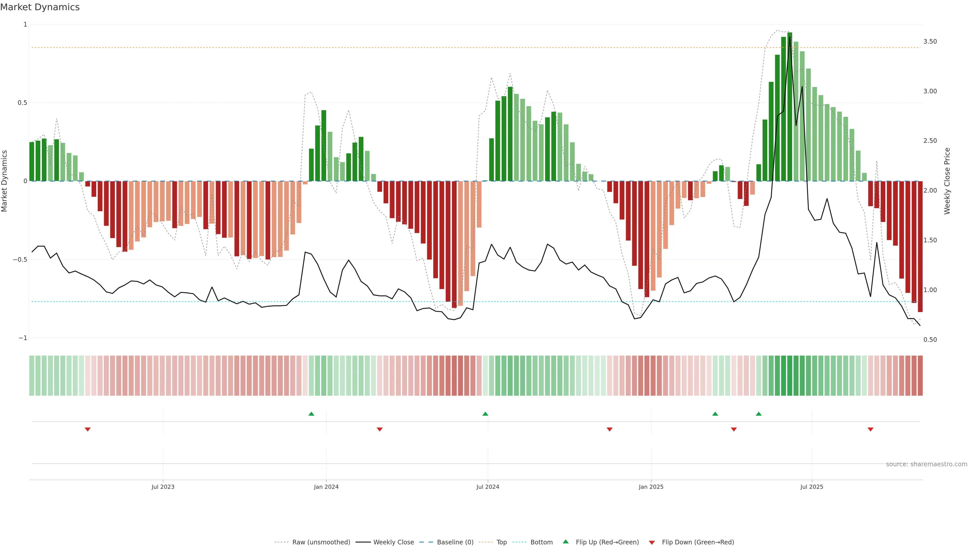980x551 pixels.
Task: Toggle the Raw (unsmoothed) legend entry
Action: [x=321, y=542]
